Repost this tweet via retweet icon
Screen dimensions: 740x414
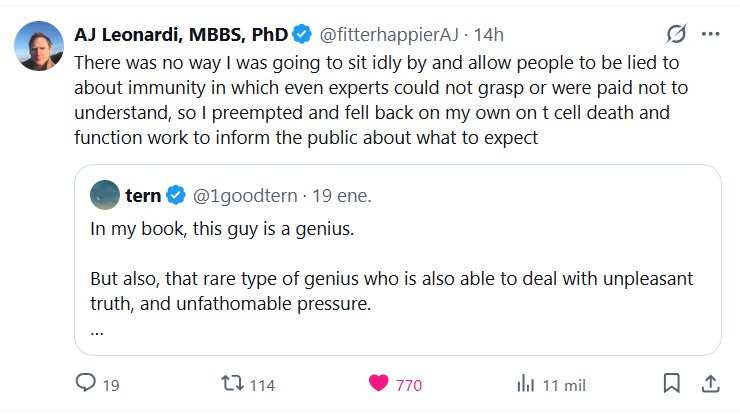click(232, 384)
